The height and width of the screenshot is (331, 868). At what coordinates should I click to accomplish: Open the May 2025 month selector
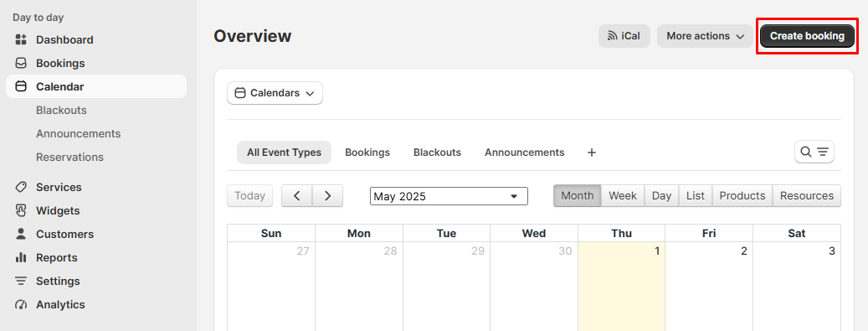(449, 196)
